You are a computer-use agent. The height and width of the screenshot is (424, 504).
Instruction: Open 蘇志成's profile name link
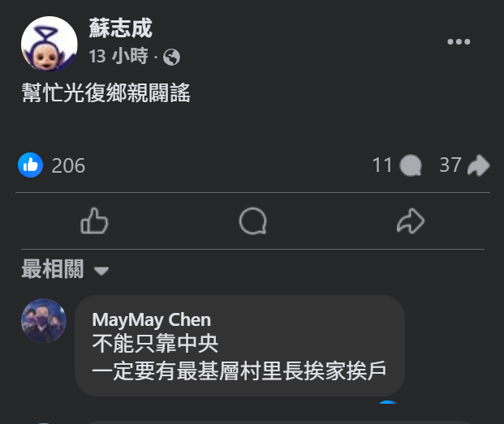point(121,28)
